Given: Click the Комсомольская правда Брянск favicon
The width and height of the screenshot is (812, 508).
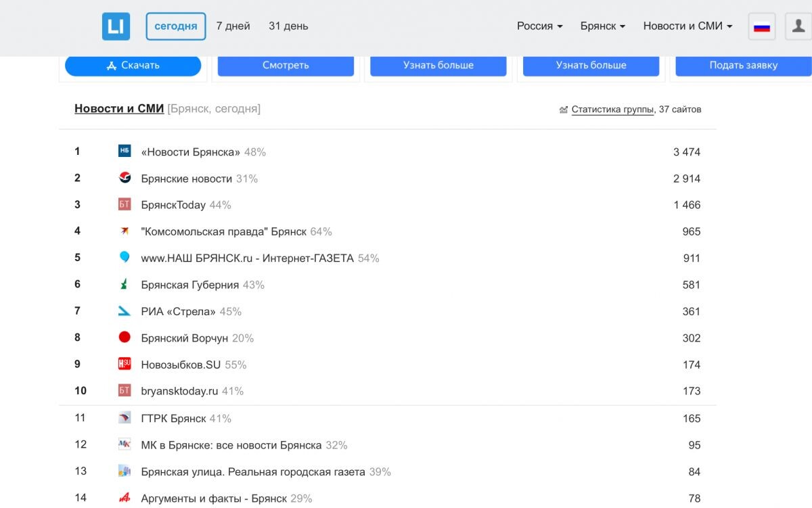Looking at the screenshot, I should click(125, 231).
